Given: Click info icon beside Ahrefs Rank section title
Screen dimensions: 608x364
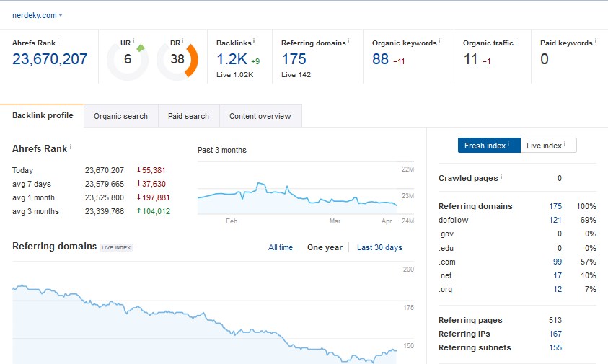Looking at the screenshot, I should 70,146.
